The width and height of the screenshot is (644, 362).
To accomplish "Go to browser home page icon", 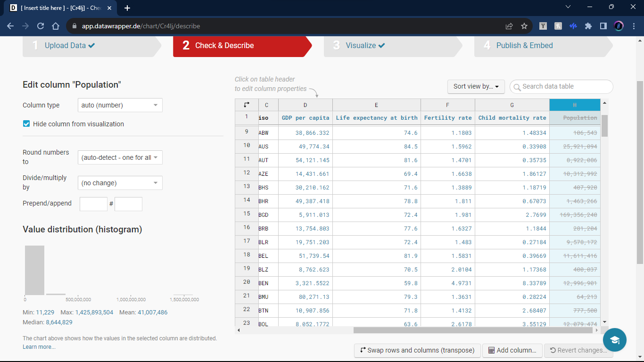I will coord(56,26).
